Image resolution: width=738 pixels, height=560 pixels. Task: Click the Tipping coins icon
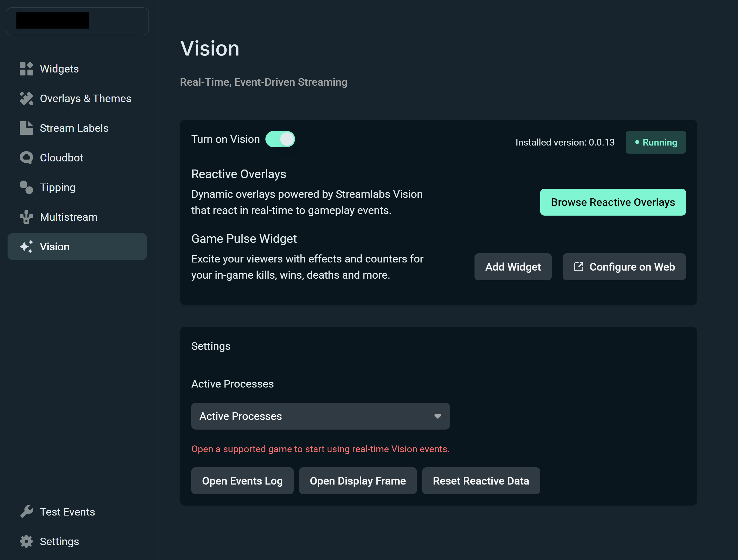pos(26,187)
